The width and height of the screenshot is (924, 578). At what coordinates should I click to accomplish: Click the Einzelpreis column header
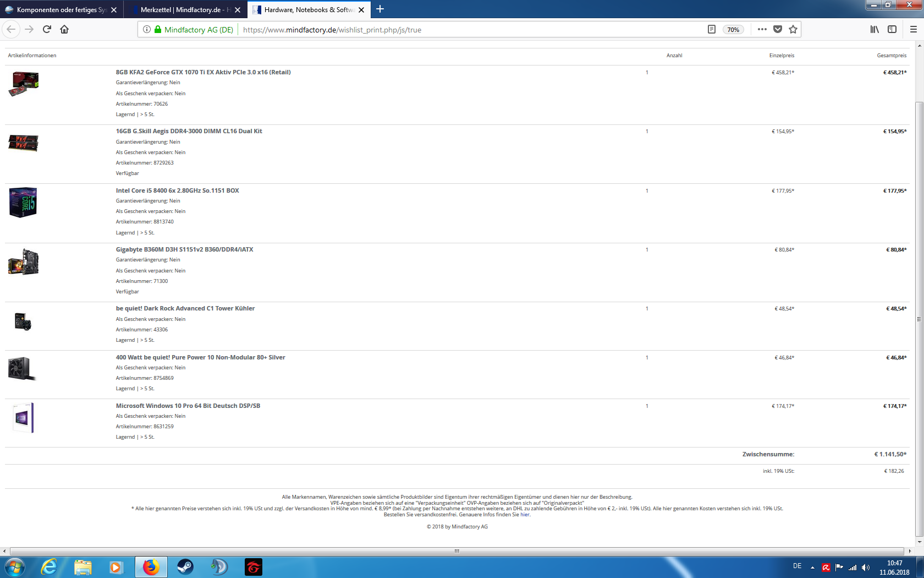(x=782, y=56)
